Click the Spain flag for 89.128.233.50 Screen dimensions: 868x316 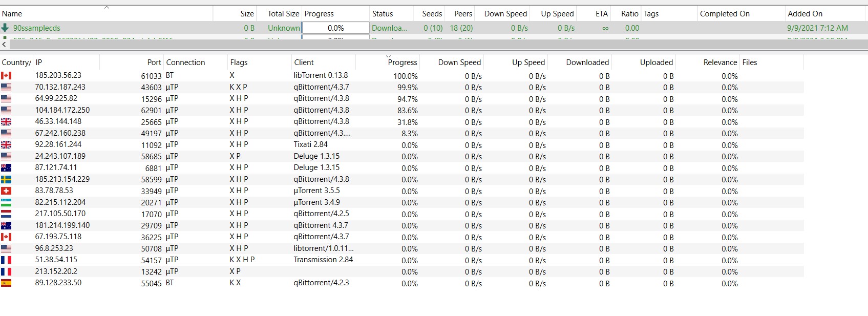click(6, 283)
